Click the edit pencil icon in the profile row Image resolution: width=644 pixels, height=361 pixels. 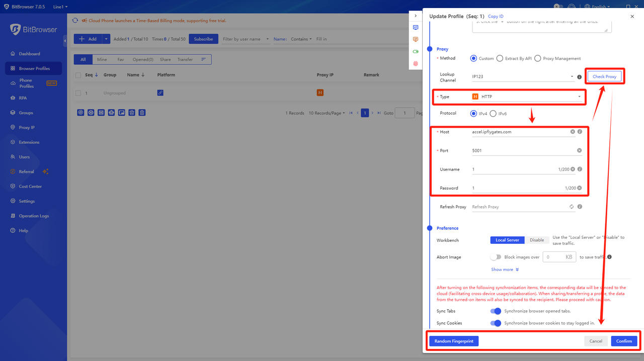[x=160, y=93]
